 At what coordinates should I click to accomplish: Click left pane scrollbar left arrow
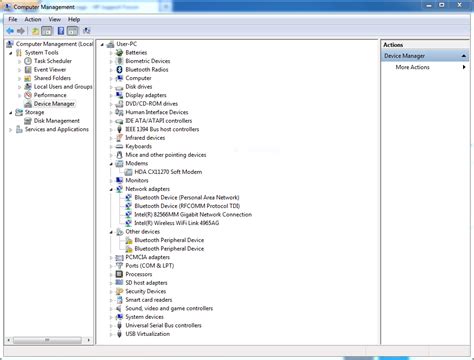point(9,340)
